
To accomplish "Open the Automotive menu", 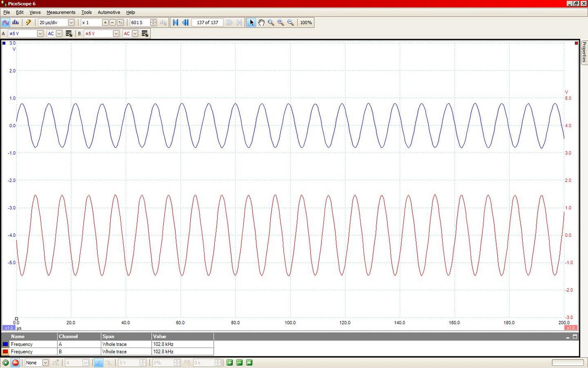I will [x=109, y=12].
